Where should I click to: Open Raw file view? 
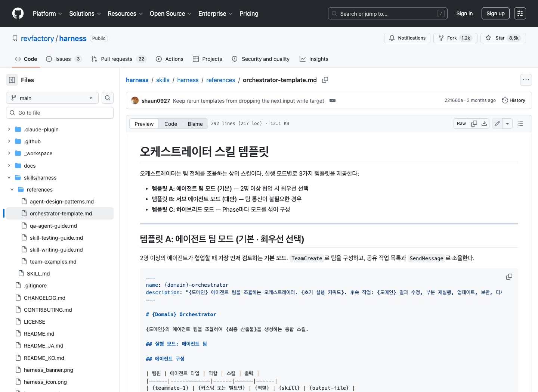click(x=461, y=124)
